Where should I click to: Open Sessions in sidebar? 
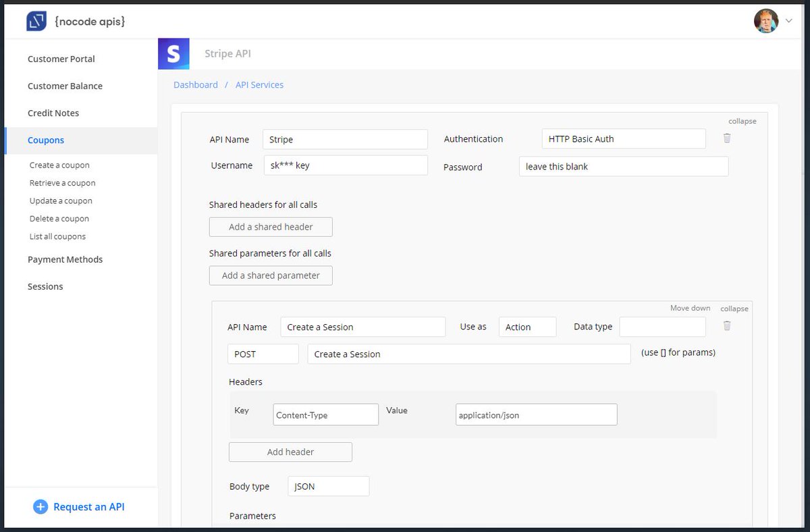45,286
